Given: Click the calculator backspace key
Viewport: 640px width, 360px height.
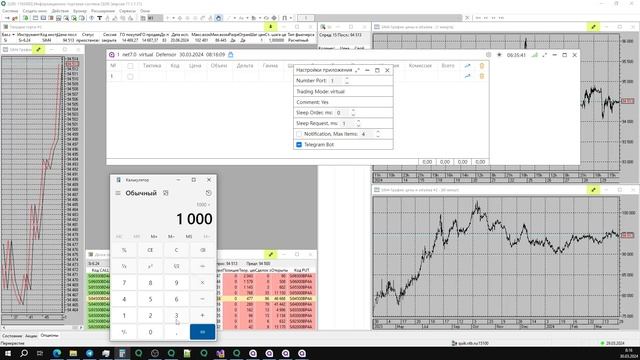Looking at the screenshot, I should pyautogui.click(x=202, y=250).
